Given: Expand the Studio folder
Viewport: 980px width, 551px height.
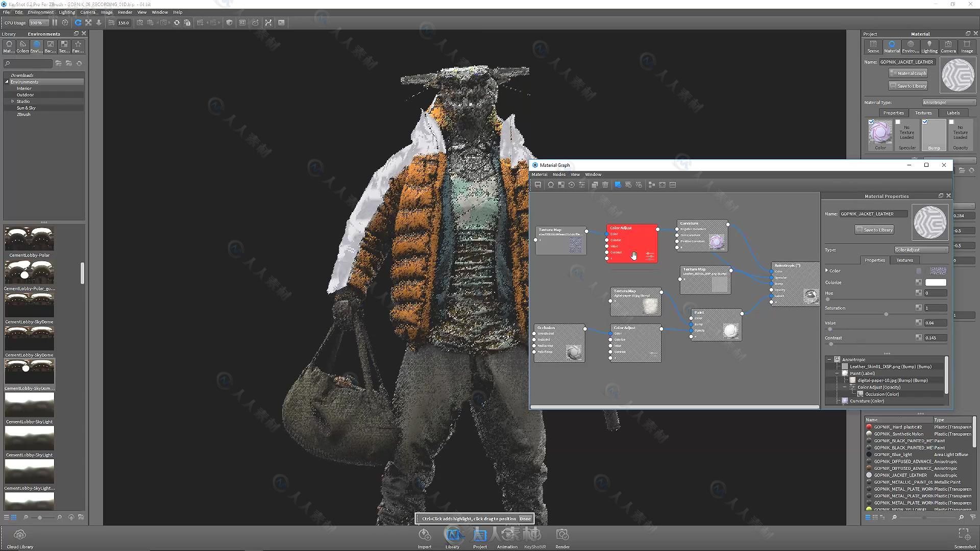Looking at the screenshot, I should coord(13,101).
